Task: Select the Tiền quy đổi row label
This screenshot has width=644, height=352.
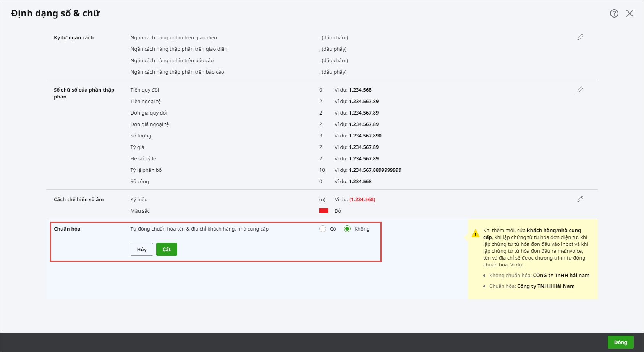Action: 145,90
